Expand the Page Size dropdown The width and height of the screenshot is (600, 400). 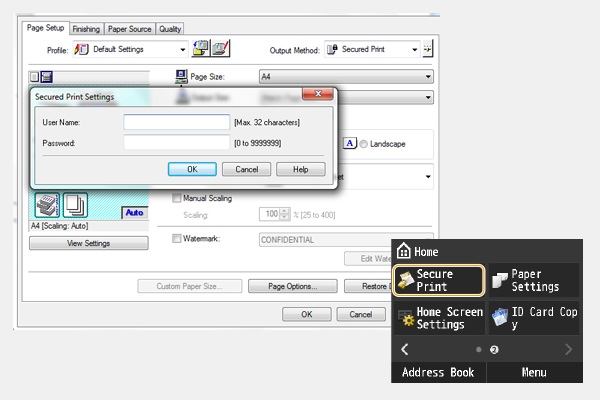(428, 76)
